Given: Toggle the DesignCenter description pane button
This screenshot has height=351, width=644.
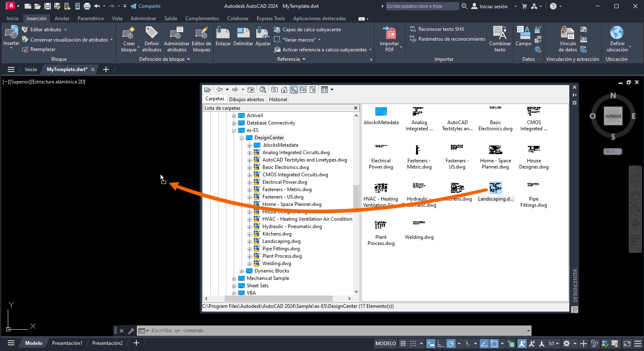Looking at the screenshot, I should 313,90.
